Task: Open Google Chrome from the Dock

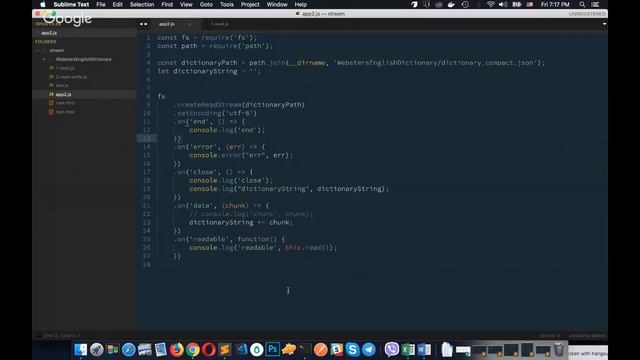Action: (x=193, y=350)
